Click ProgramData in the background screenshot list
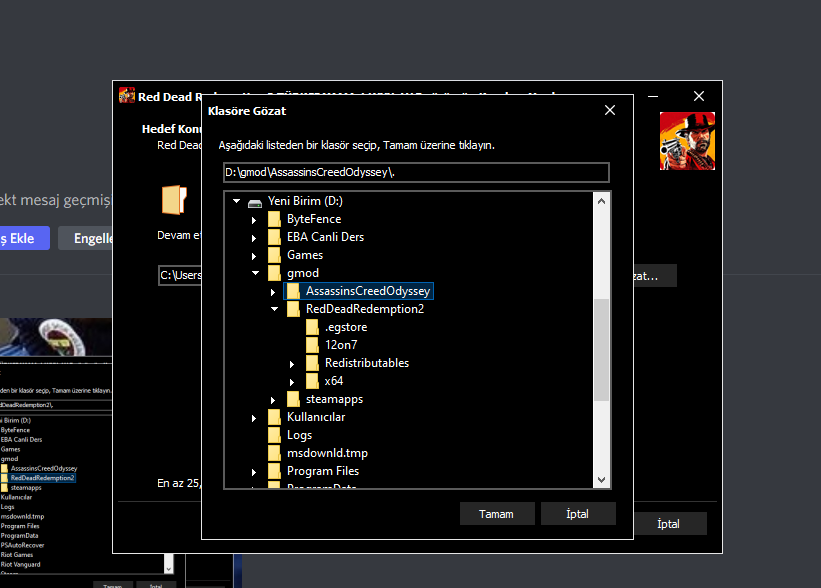821x588 pixels. coord(19,536)
